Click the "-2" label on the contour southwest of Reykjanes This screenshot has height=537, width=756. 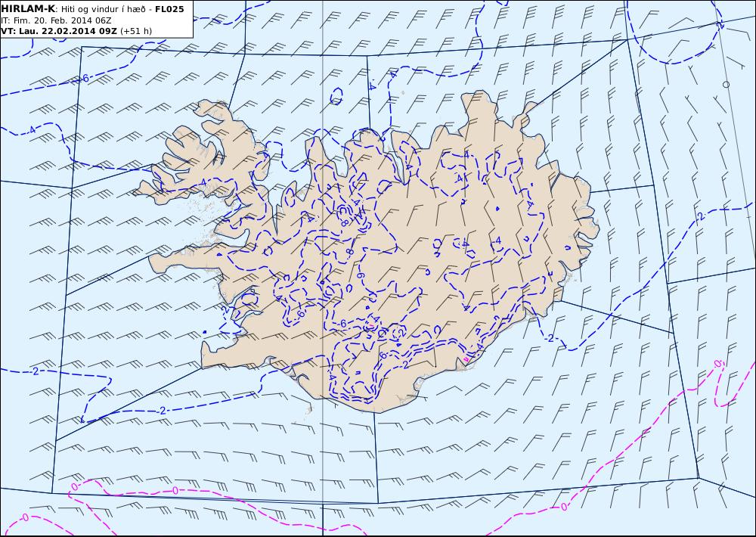[162, 411]
